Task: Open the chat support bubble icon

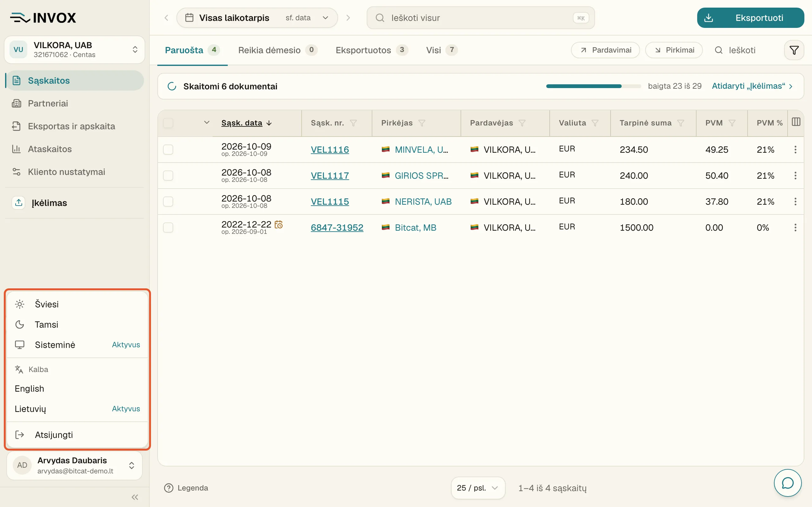Action: (x=788, y=483)
